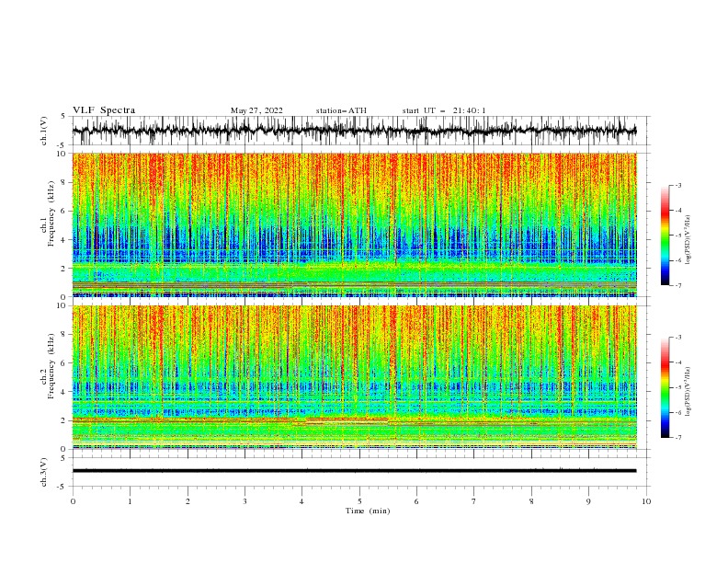
Task: Click the '10' tick on the time axis
Action: (x=646, y=501)
